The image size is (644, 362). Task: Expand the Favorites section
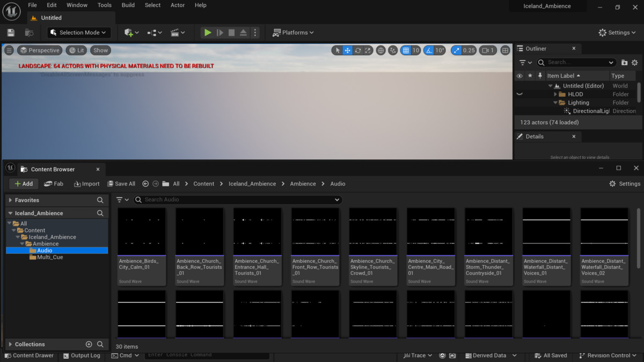pyautogui.click(x=10, y=200)
